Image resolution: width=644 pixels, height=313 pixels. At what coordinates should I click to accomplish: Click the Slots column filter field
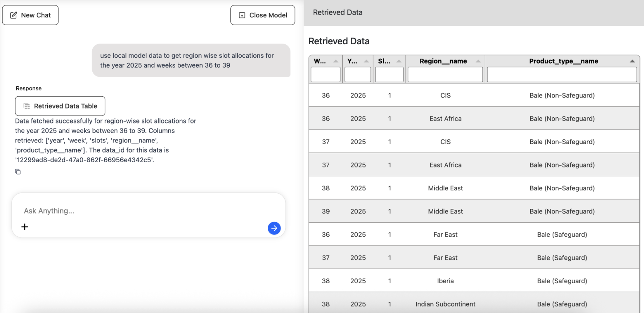389,75
